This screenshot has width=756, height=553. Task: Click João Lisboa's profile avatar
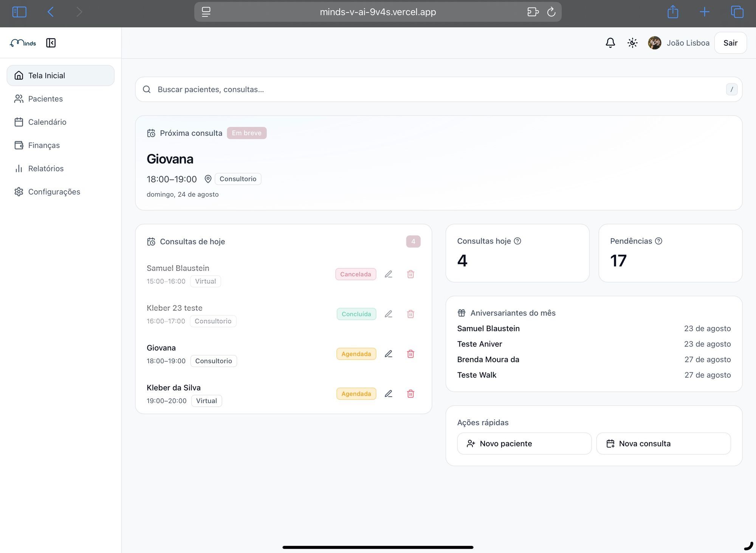pyautogui.click(x=654, y=43)
